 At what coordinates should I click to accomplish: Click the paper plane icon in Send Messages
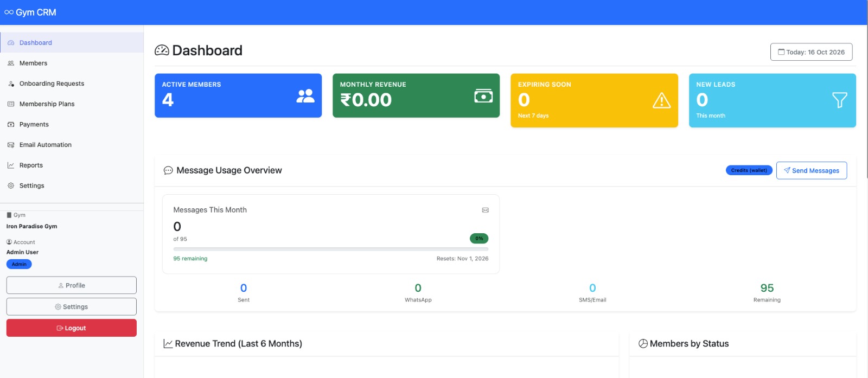pos(787,170)
